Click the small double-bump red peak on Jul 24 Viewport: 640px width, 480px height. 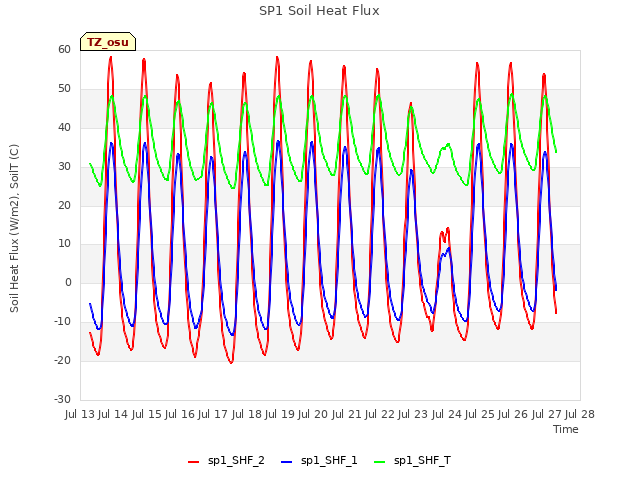click(x=445, y=234)
